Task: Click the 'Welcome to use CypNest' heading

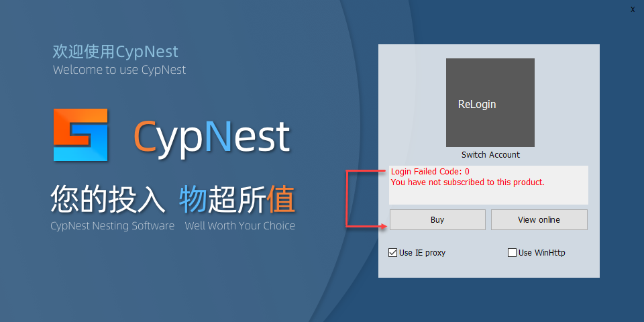Action: [119, 69]
